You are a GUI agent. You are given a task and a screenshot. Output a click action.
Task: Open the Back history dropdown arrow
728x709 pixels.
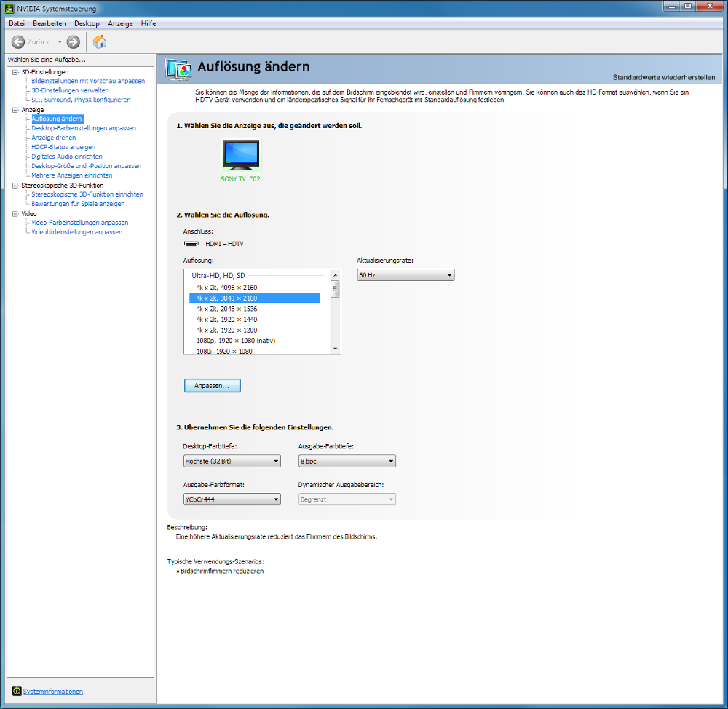click(60, 42)
